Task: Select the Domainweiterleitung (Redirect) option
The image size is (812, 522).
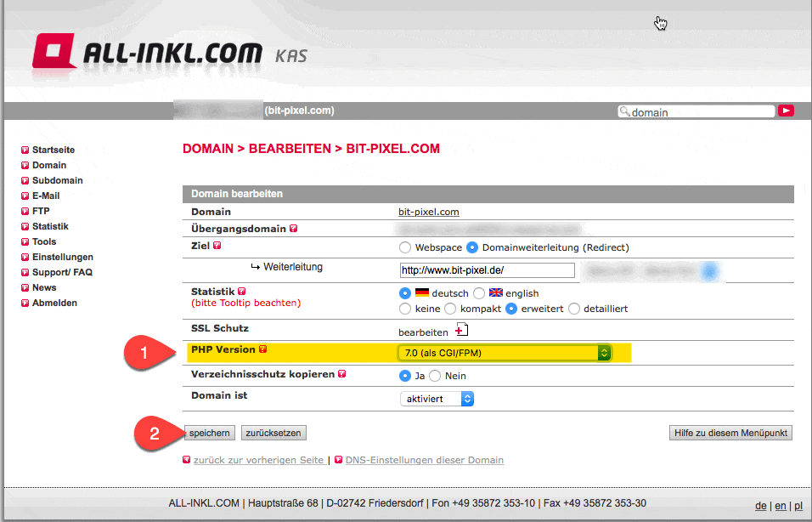Action: pyautogui.click(x=471, y=247)
